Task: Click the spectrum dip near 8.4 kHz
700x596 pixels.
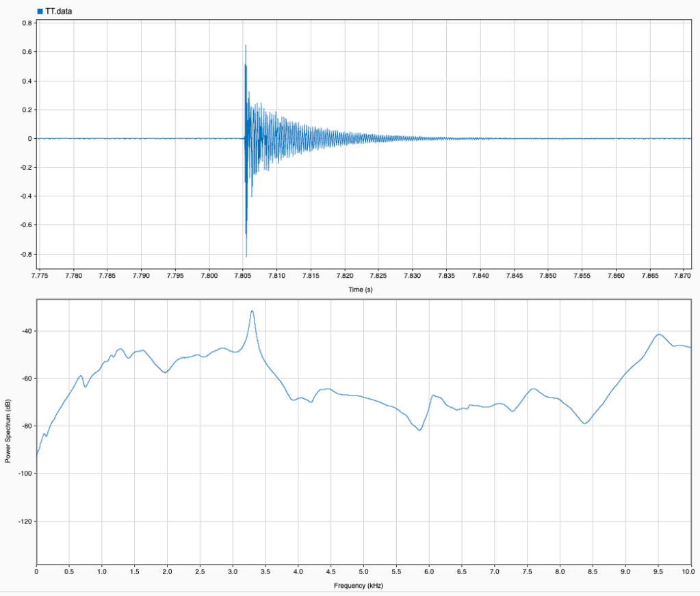Action: 585,424
